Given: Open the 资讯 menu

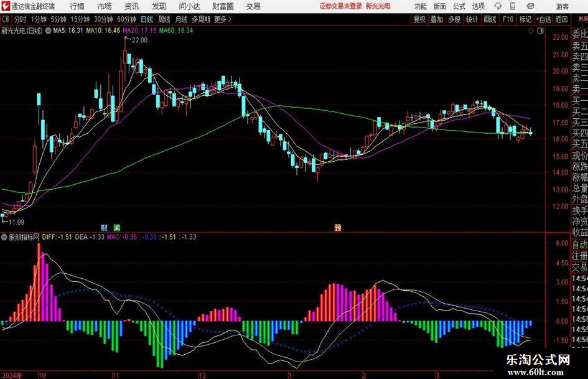Looking at the screenshot, I should pyautogui.click(x=132, y=6).
